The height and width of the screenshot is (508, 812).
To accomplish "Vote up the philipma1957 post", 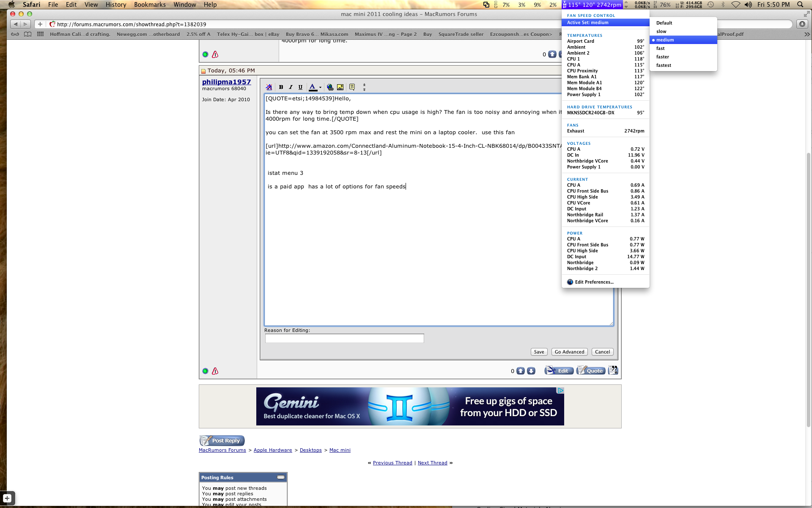I will [x=521, y=371].
